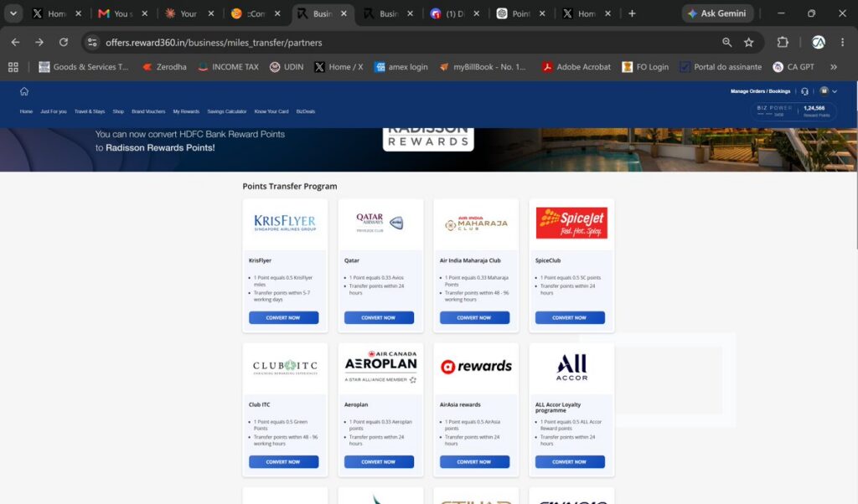This screenshot has height=504, width=858.
Task: Bookmark this page with the star icon
Action: click(x=748, y=42)
